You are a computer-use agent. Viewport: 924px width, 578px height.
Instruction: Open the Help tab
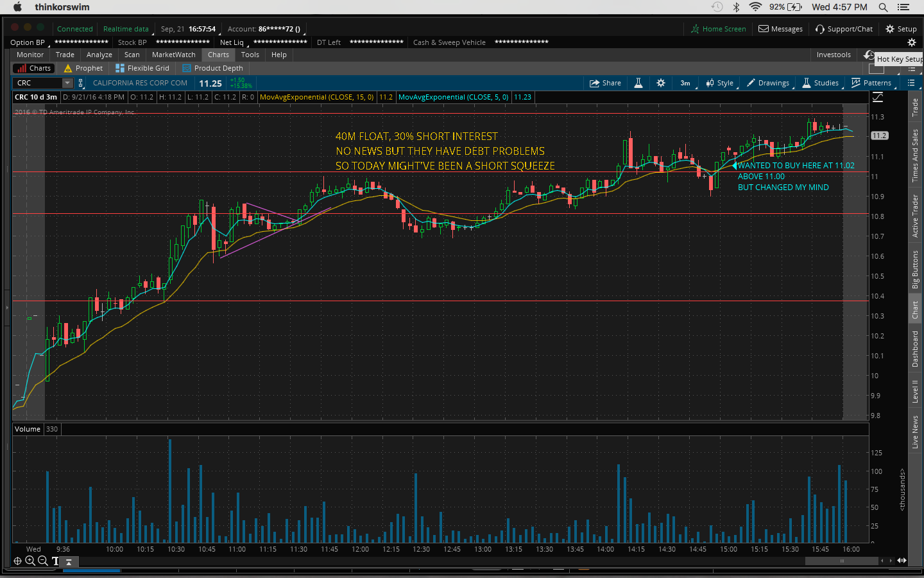click(279, 55)
